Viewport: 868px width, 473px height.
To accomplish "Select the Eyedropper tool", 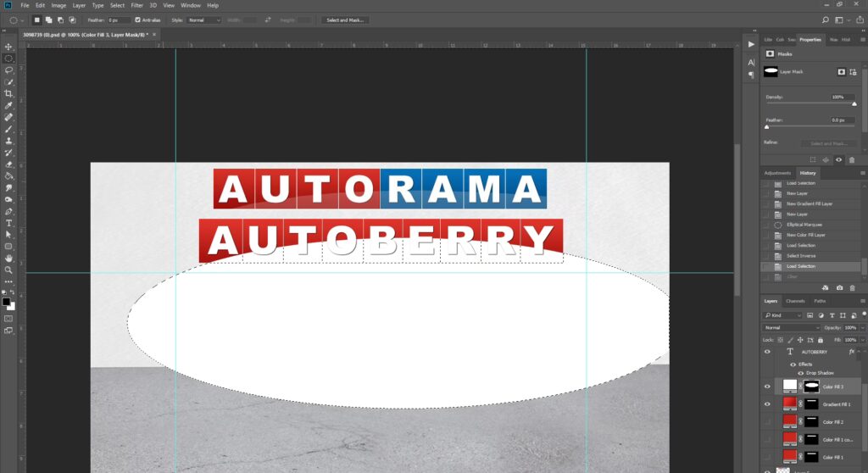I will pos(8,106).
